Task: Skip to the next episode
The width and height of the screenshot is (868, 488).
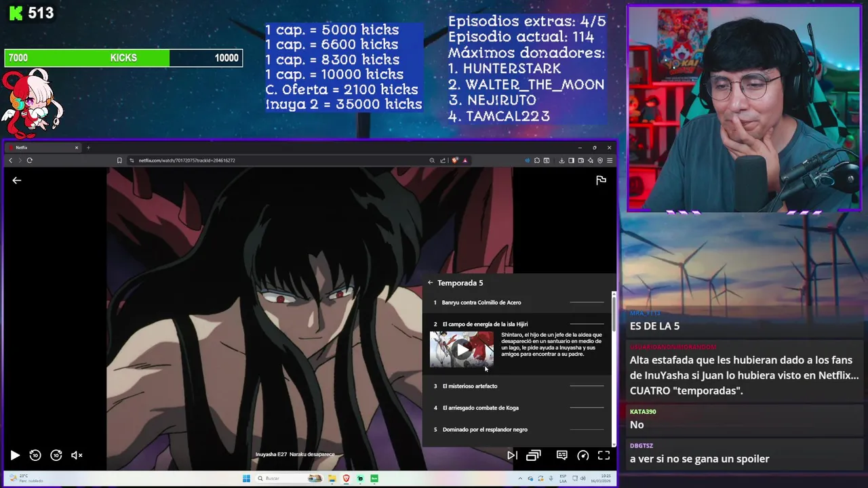Action: [x=512, y=455]
